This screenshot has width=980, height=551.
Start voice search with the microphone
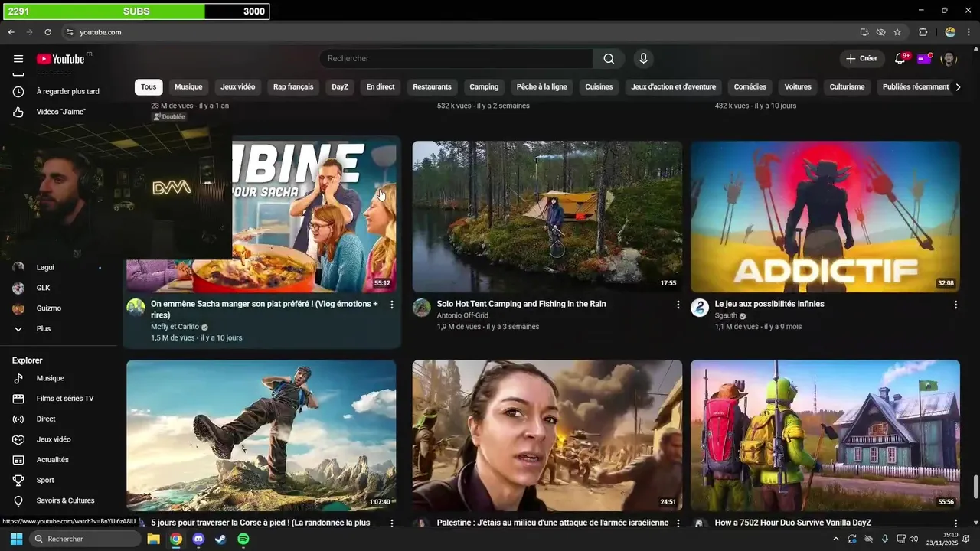643,59
